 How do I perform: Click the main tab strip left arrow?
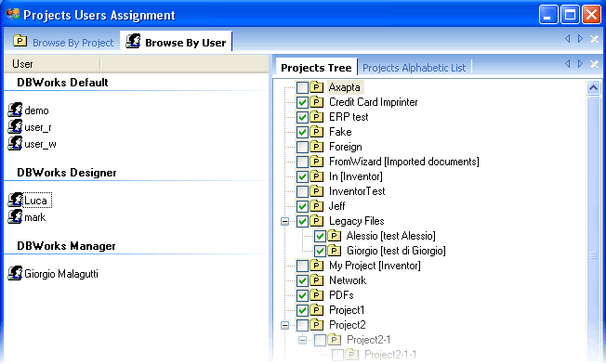567,39
